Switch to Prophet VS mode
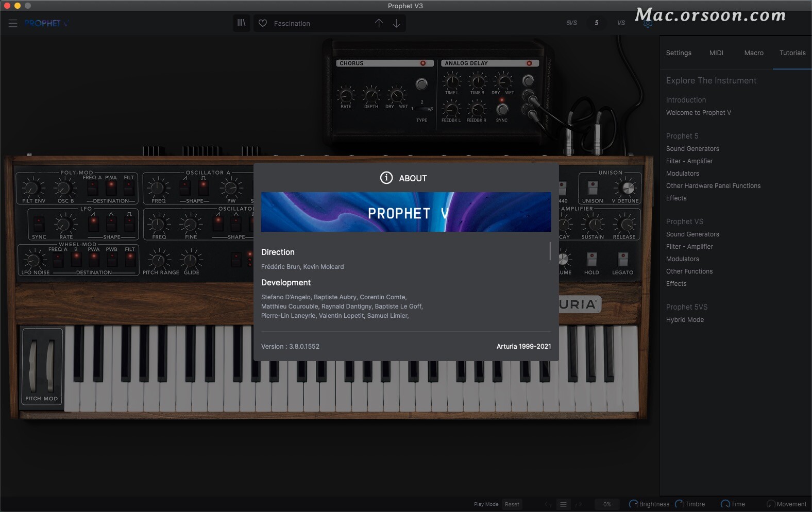 (621, 23)
